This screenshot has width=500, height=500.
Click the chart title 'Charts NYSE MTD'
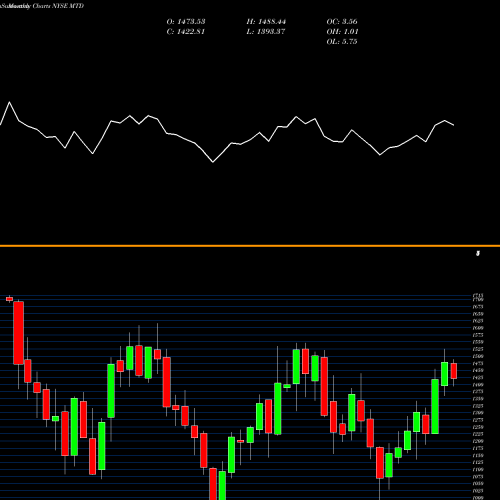(x=58, y=6)
